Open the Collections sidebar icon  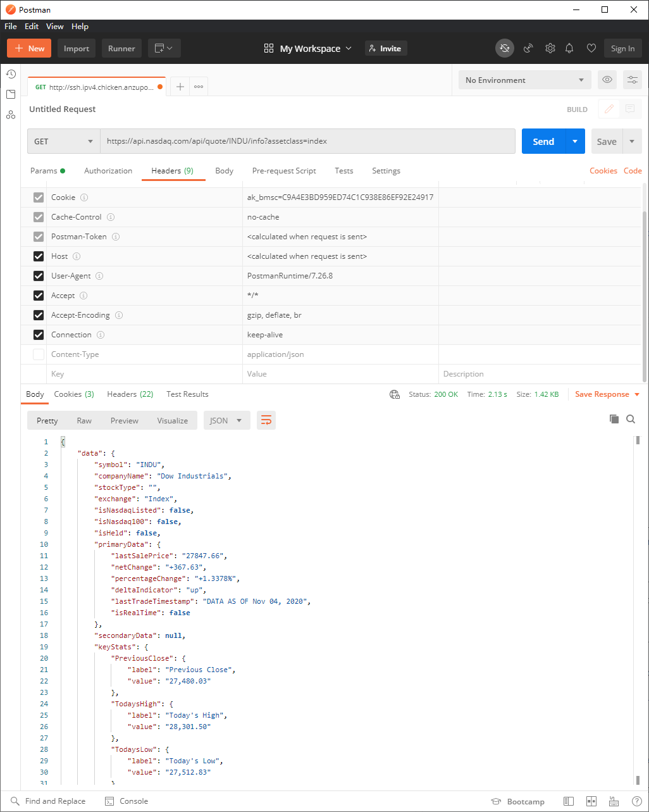pyautogui.click(x=11, y=94)
